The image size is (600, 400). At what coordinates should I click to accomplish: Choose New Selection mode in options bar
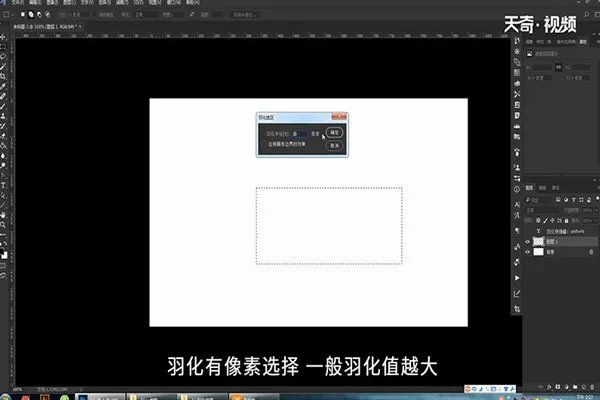point(23,15)
